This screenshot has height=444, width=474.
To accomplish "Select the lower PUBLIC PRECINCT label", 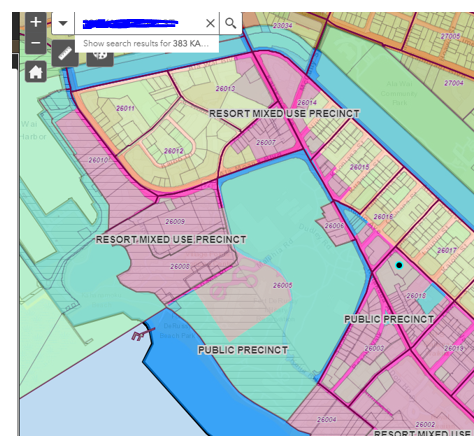I will pyautogui.click(x=243, y=350).
